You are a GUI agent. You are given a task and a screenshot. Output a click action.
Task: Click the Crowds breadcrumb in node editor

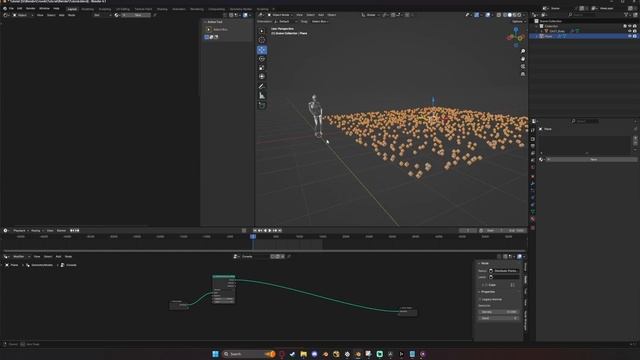click(x=69, y=265)
